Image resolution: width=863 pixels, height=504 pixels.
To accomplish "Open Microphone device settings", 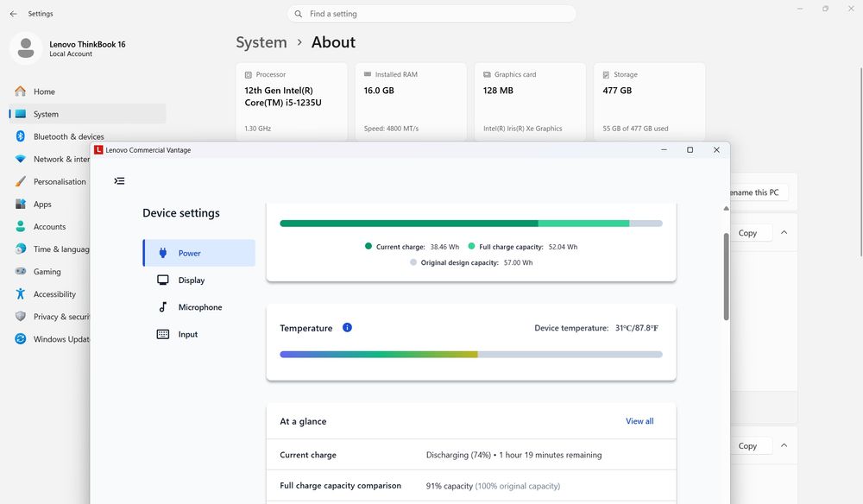I will pyautogui.click(x=199, y=307).
